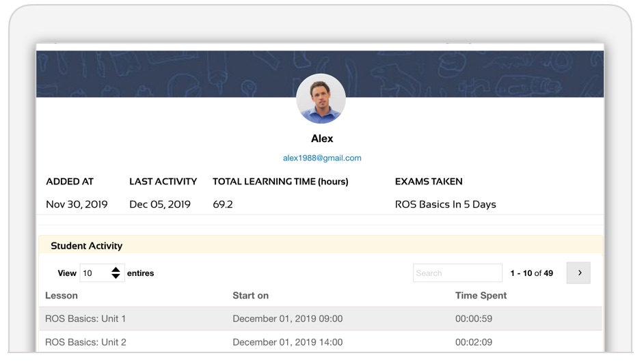Open the ROS Basics In 5 Days exam

tap(446, 204)
